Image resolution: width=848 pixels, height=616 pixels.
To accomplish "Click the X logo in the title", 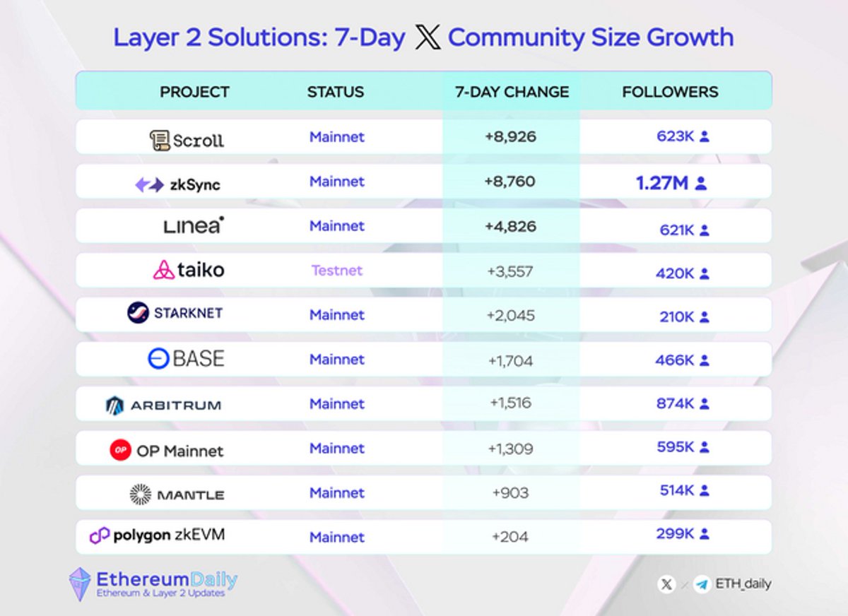I will pos(428,37).
